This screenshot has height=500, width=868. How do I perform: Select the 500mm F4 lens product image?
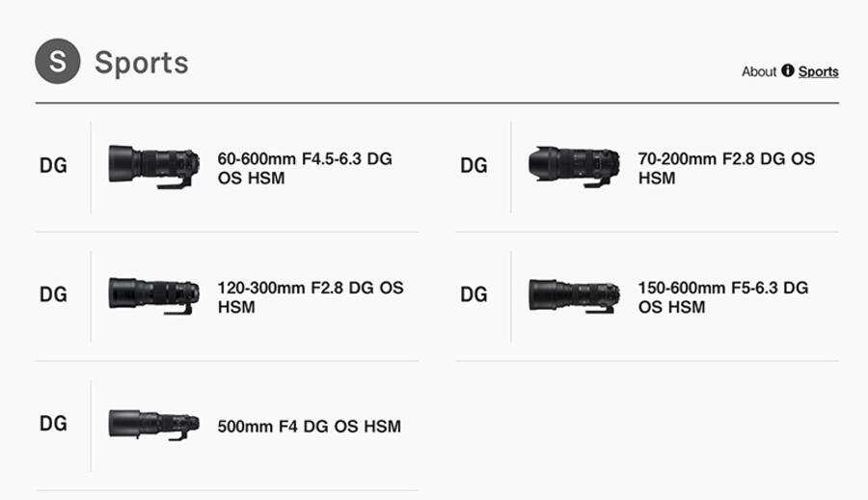tap(154, 425)
